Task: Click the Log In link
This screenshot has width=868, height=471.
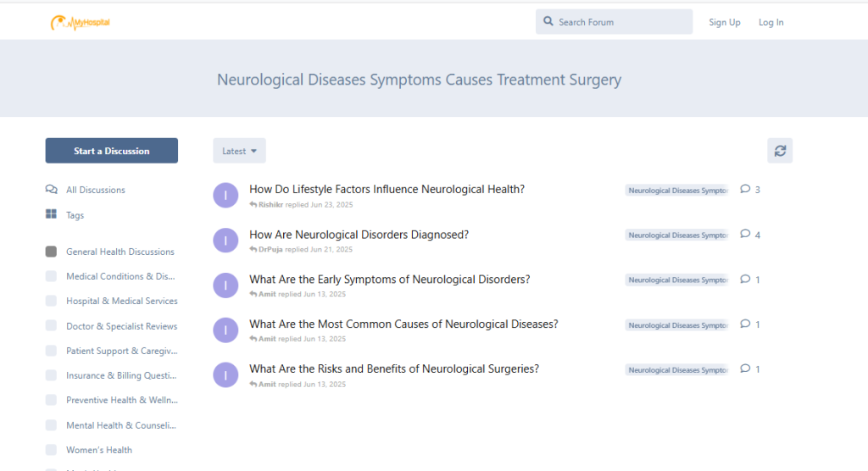Action: [x=771, y=22]
